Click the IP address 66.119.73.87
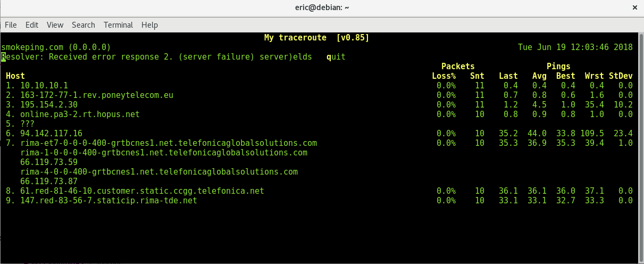 pyautogui.click(x=49, y=181)
